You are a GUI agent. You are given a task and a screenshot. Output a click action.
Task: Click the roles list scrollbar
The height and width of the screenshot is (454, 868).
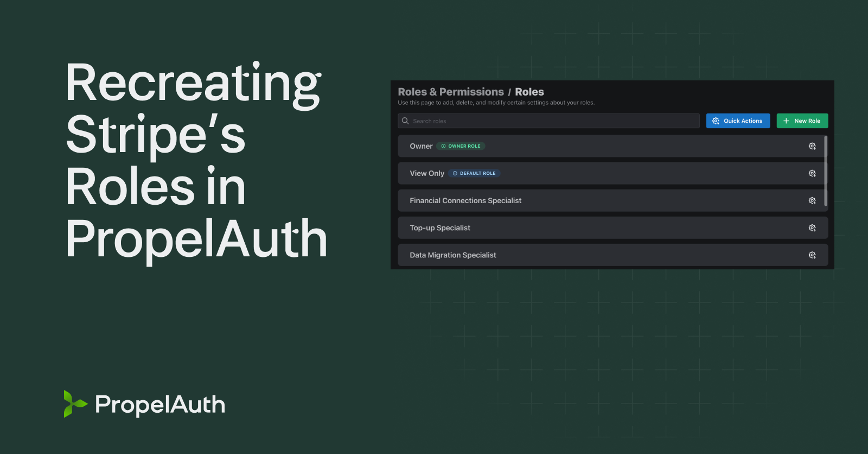[x=826, y=171]
